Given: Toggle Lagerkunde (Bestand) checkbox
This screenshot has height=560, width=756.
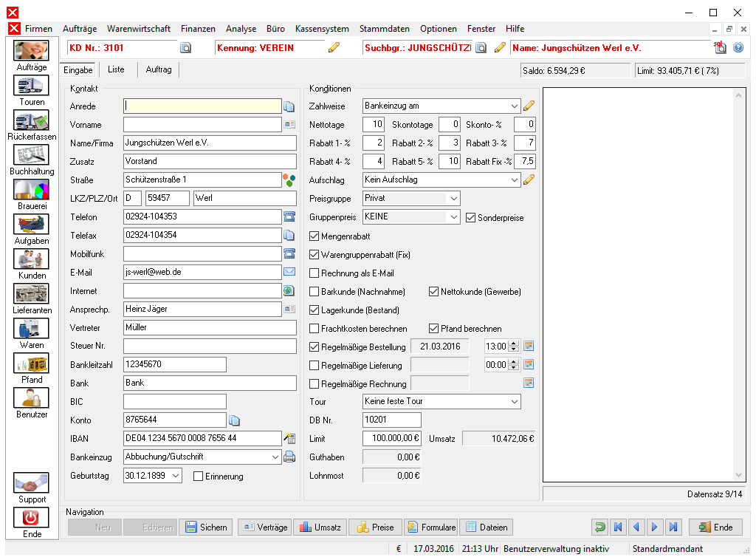Looking at the screenshot, I should (x=314, y=310).
